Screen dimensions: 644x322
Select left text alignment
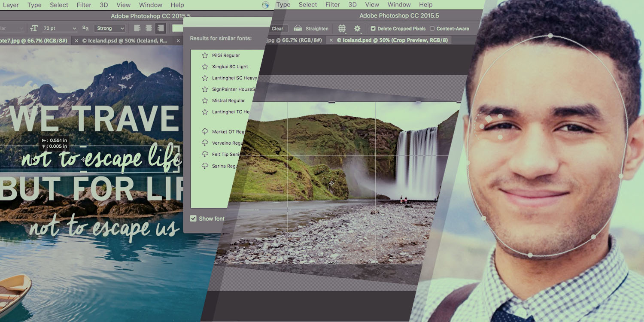137,28
